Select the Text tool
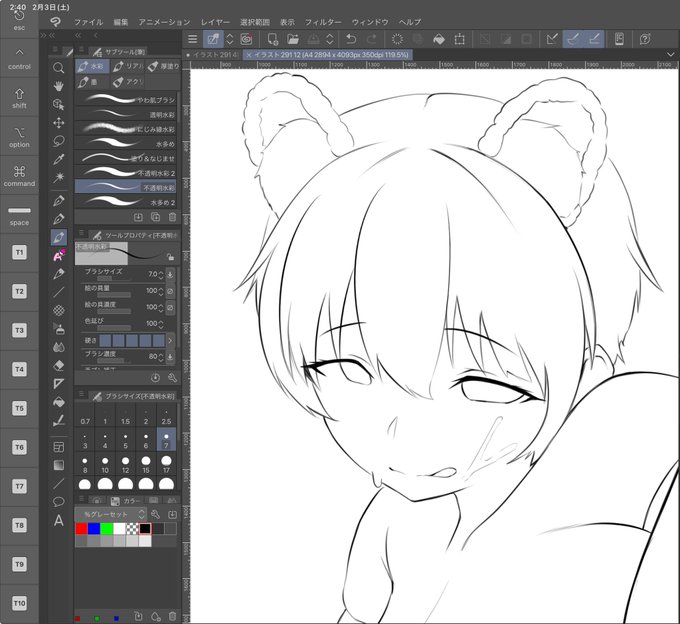 coord(59,520)
